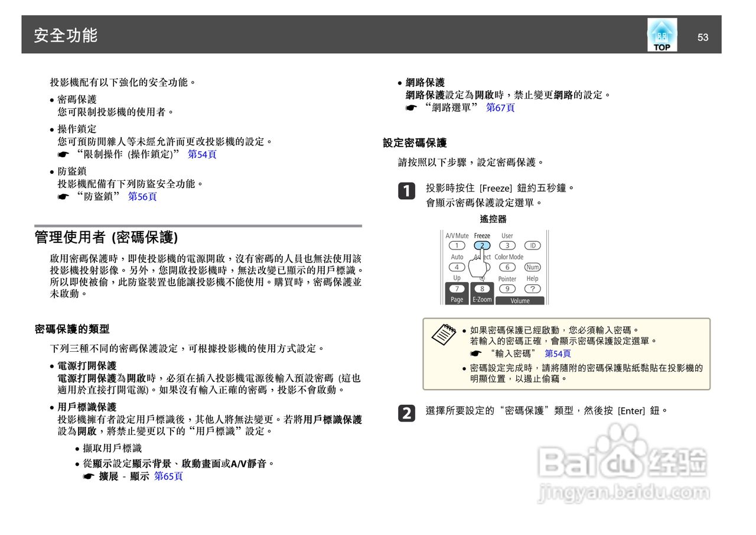This screenshot has width=756, height=535.
Task: Open the 第65頁 link after 擴展 - 顯示
Action: (x=168, y=476)
